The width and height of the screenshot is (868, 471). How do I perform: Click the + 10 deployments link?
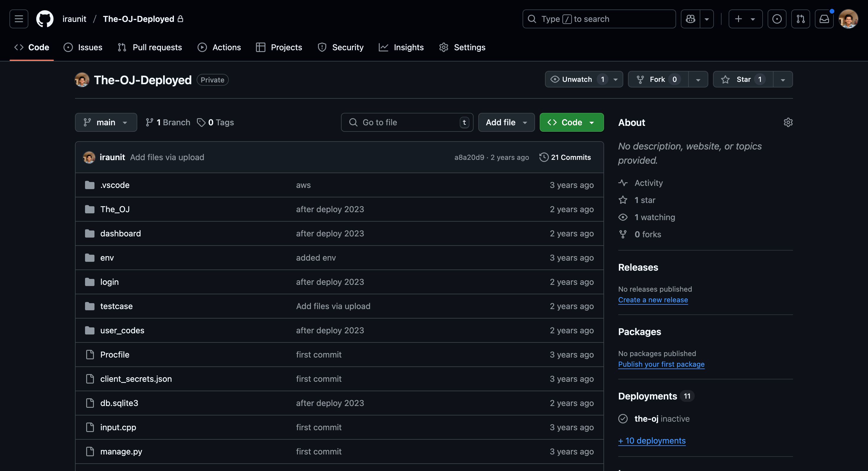coord(652,441)
